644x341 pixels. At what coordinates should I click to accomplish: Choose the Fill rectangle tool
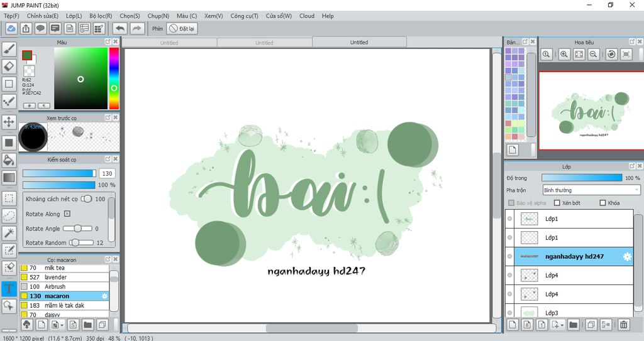pos(9,143)
